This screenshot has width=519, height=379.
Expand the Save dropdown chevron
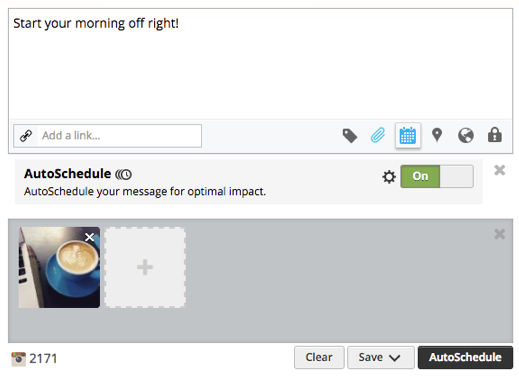pyautogui.click(x=395, y=358)
